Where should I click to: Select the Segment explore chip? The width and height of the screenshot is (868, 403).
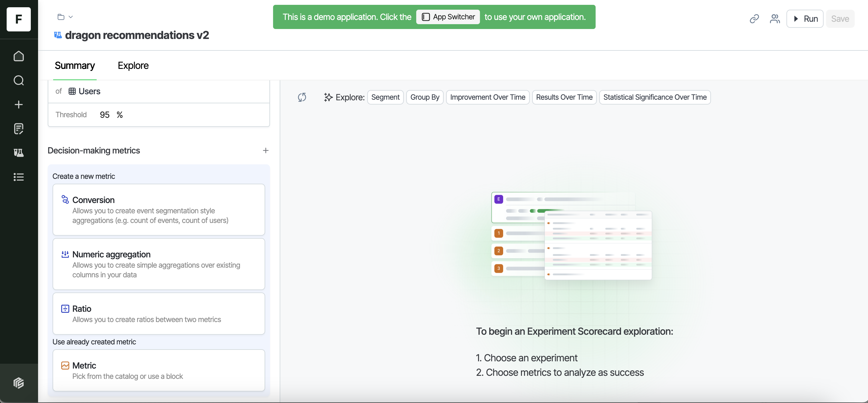[385, 97]
